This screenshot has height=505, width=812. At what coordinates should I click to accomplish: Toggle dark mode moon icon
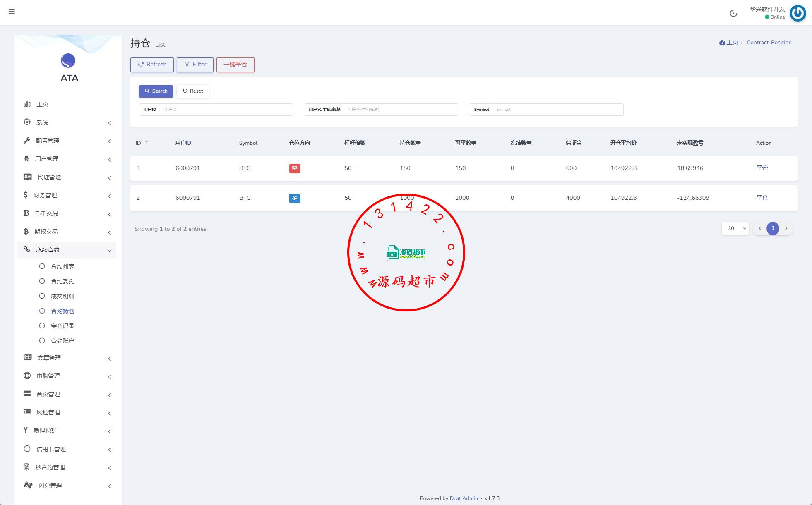coord(733,13)
